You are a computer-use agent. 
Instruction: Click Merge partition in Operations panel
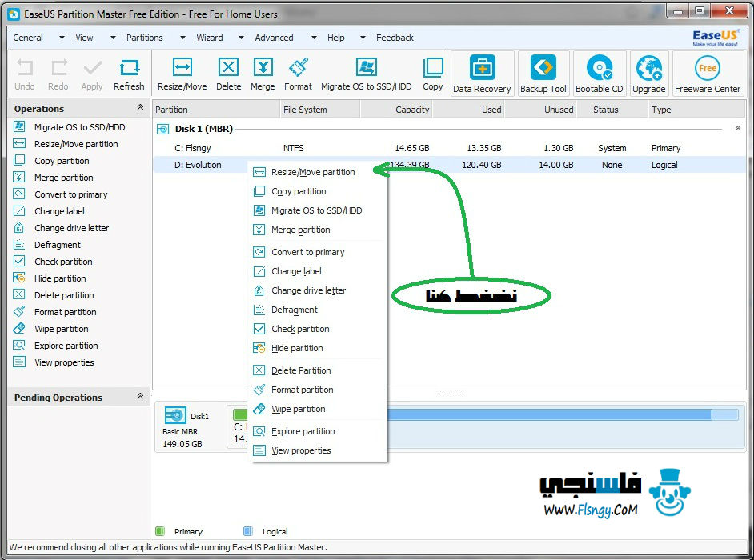click(x=63, y=178)
